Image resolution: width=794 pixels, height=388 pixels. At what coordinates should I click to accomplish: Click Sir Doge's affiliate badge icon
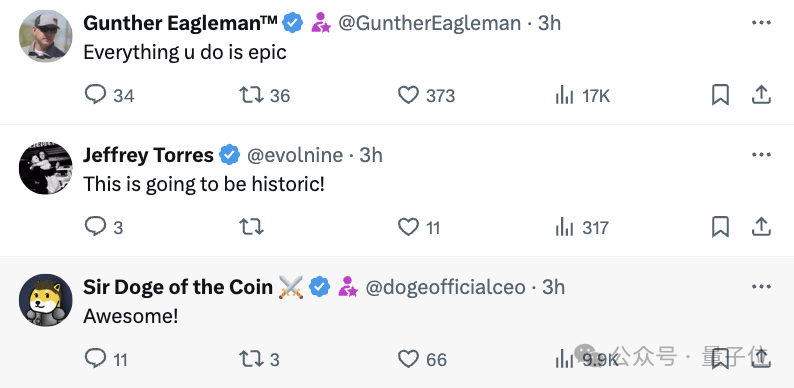348,287
